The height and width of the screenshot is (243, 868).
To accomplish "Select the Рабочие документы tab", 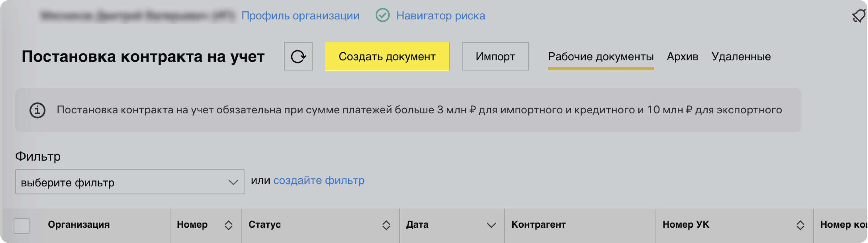I will [x=600, y=57].
